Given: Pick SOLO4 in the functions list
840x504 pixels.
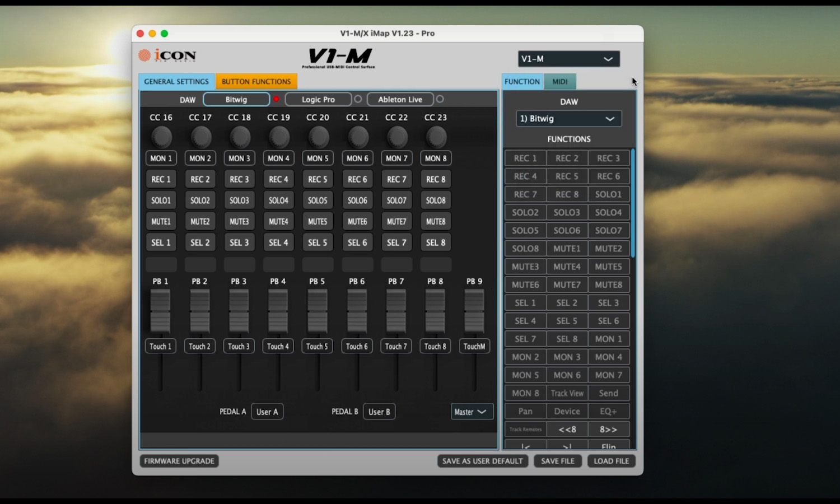Looking at the screenshot, I should point(609,212).
